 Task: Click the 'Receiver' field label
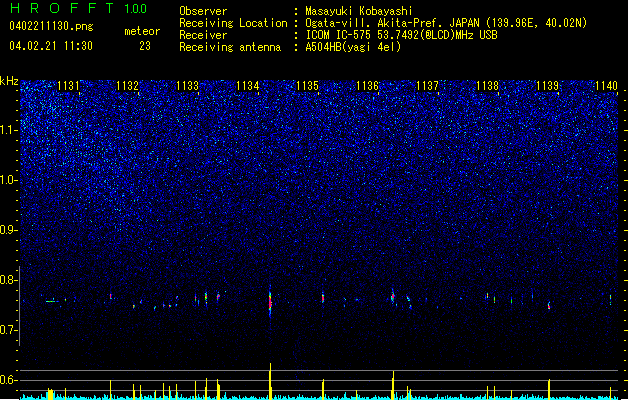tap(203, 35)
